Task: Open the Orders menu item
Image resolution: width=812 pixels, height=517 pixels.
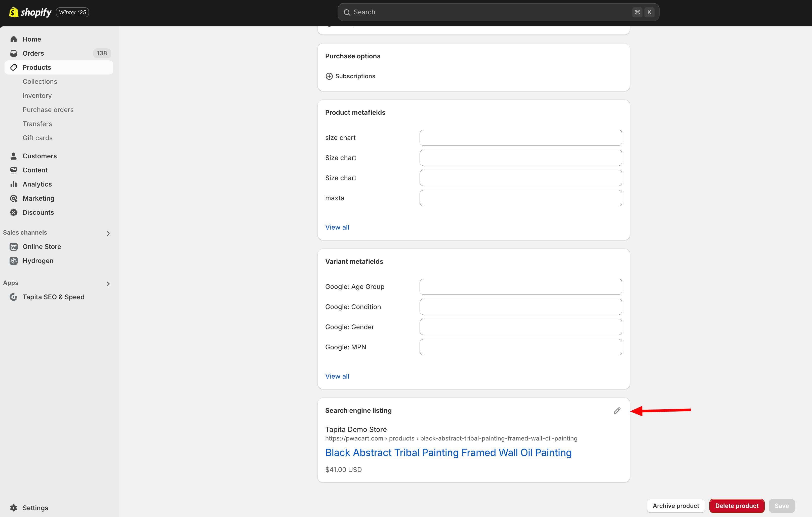Action: click(33, 53)
